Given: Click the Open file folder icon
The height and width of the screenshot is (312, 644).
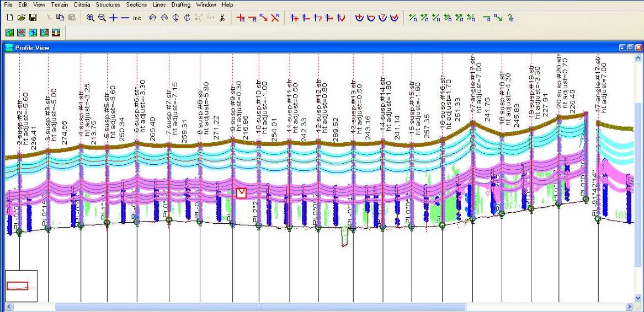Looking at the screenshot, I should pyautogui.click(x=22, y=18).
